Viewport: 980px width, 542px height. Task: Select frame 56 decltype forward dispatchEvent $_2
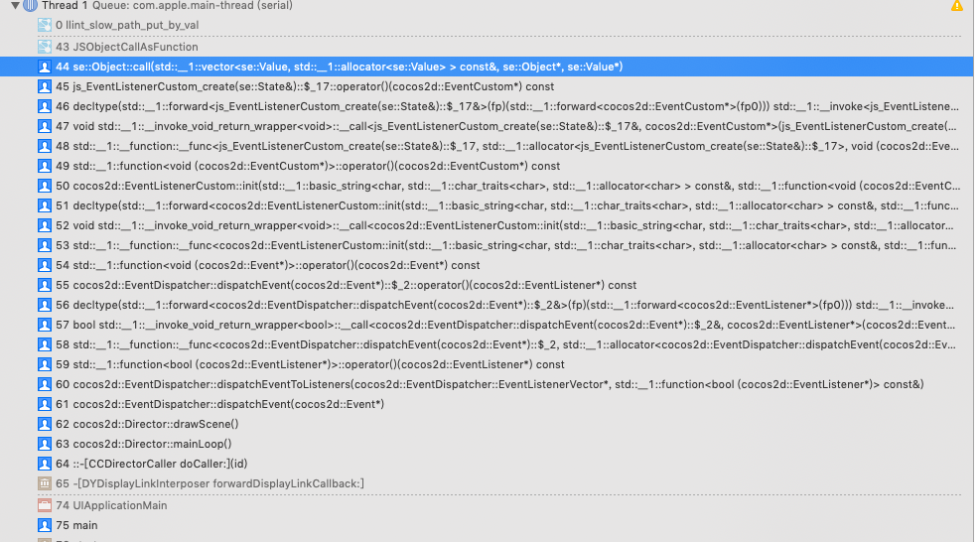point(505,305)
